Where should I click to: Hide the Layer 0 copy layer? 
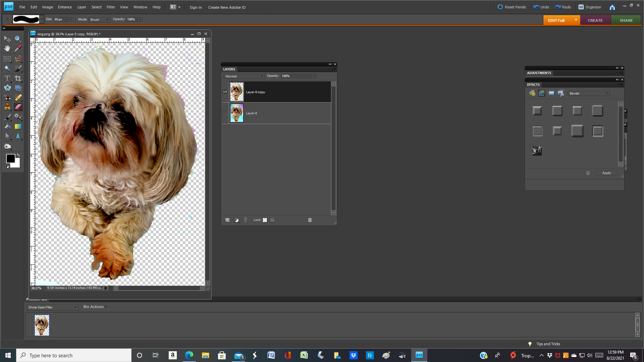point(225,92)
